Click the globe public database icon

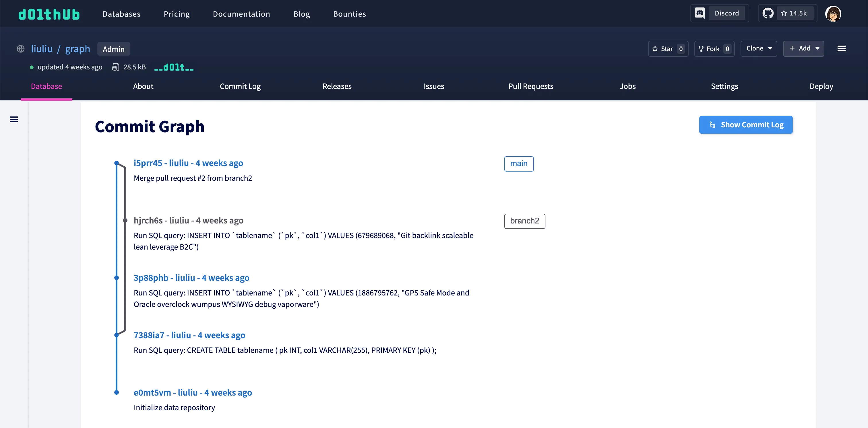pyautogui.click(x=21, y=49)
